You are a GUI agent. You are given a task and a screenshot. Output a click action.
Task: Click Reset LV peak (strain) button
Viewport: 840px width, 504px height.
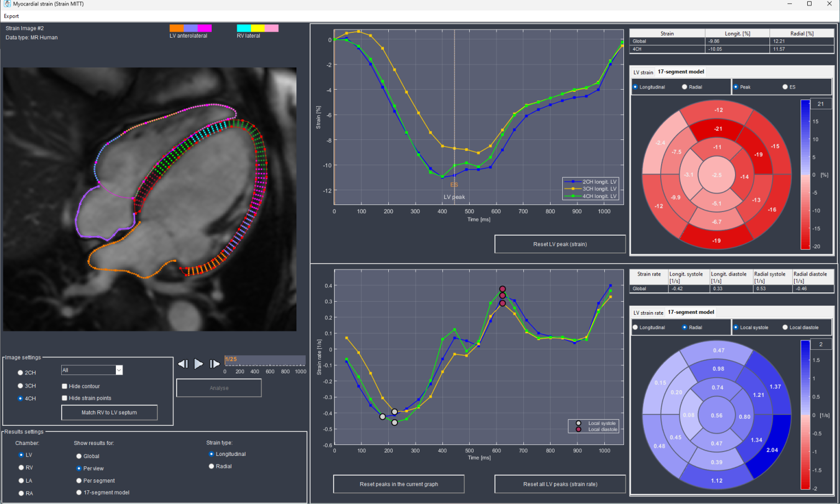tap(560, 244)
